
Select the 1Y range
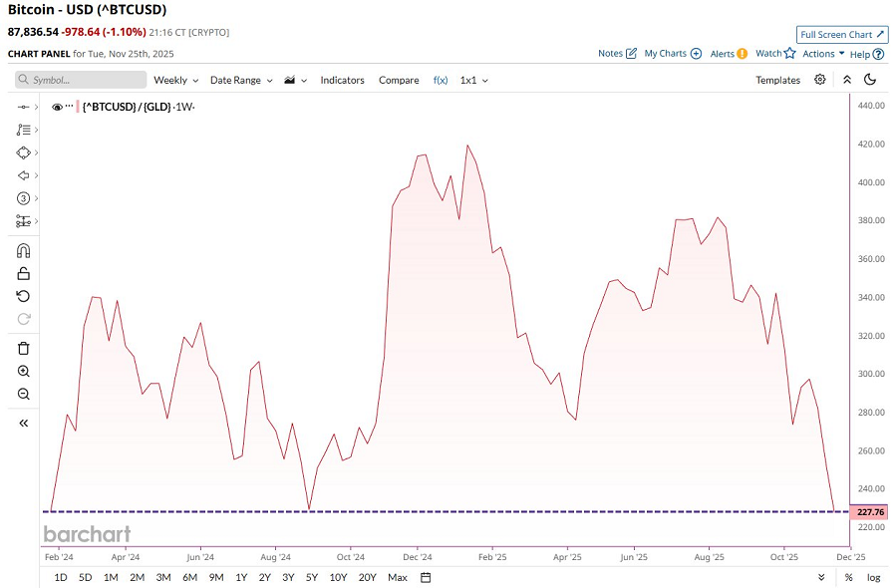(x=241, y=577)
